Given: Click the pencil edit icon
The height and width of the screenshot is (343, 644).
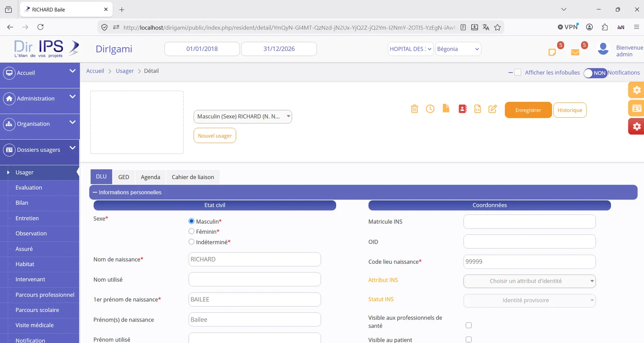Looking at the screenshot, I should (492, 109).
